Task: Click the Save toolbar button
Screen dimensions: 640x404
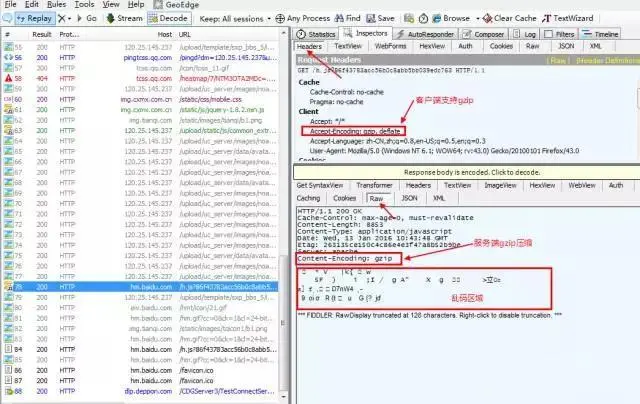Action: (x=380, y=18)
